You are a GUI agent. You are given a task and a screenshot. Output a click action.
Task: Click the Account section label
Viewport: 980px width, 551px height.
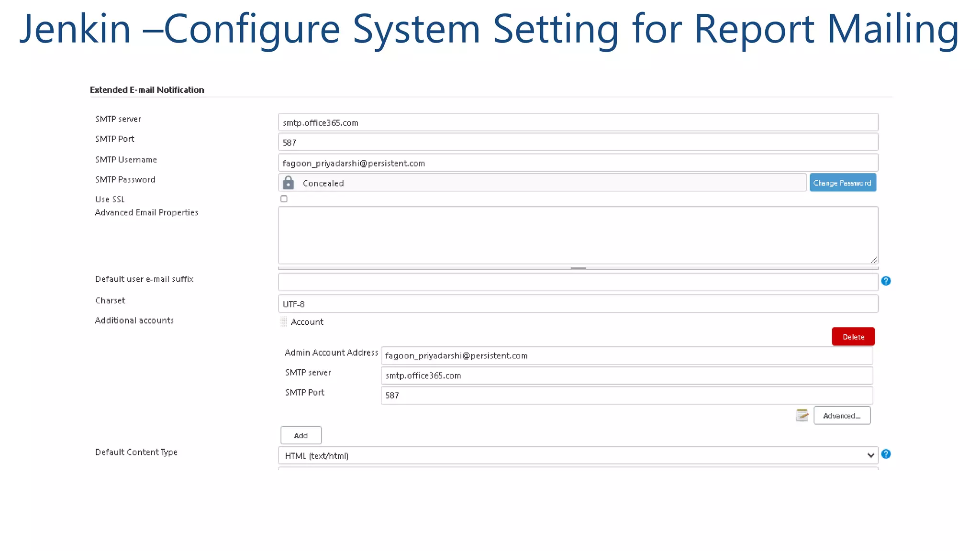307,322
